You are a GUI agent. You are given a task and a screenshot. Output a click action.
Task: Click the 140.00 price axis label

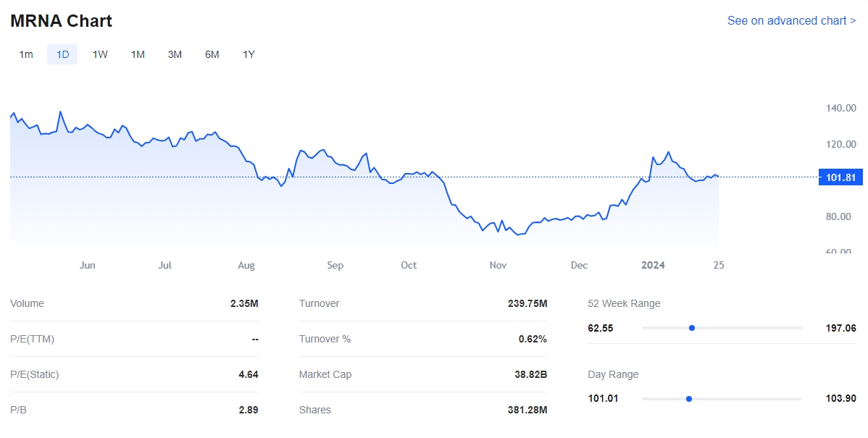840,109
